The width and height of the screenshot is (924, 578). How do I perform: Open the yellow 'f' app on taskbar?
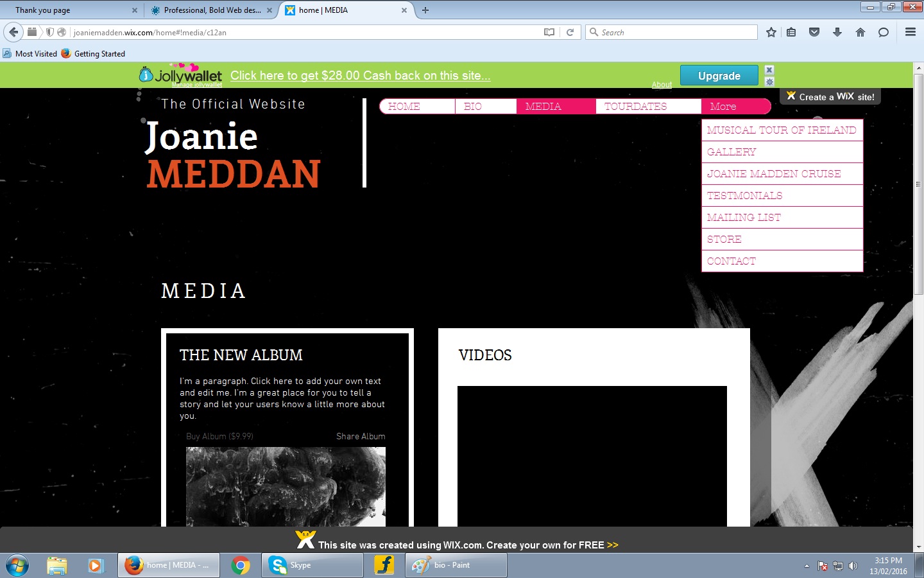pyautogui.click(x=384, y=565)
